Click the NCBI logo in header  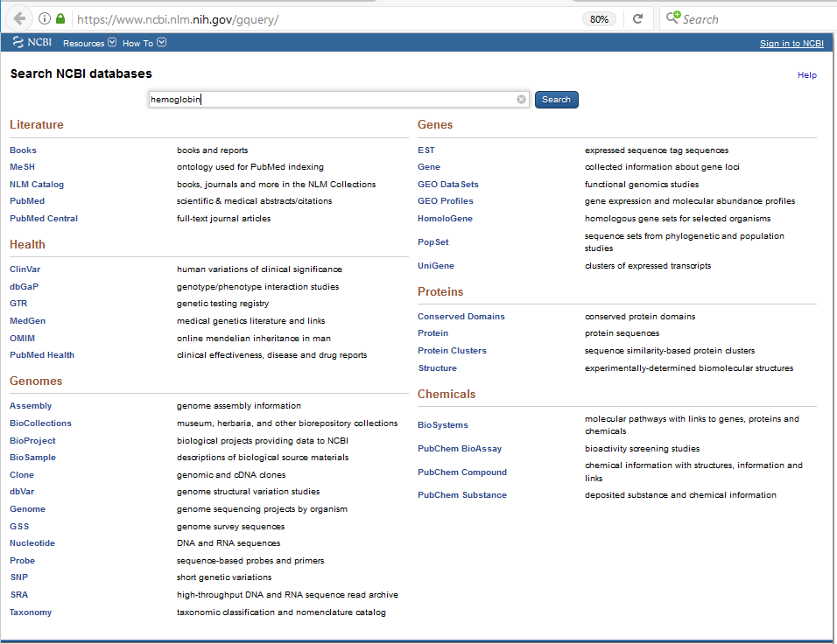pos(32,43)
